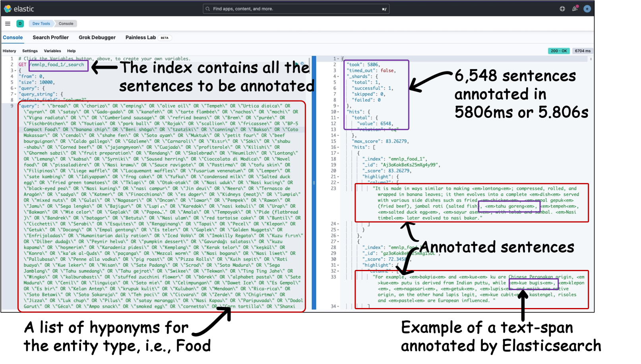Click the resize handle between editor panes
This screenshot has width=641, height=364.
pyautogui.click(x=314, y=183)
